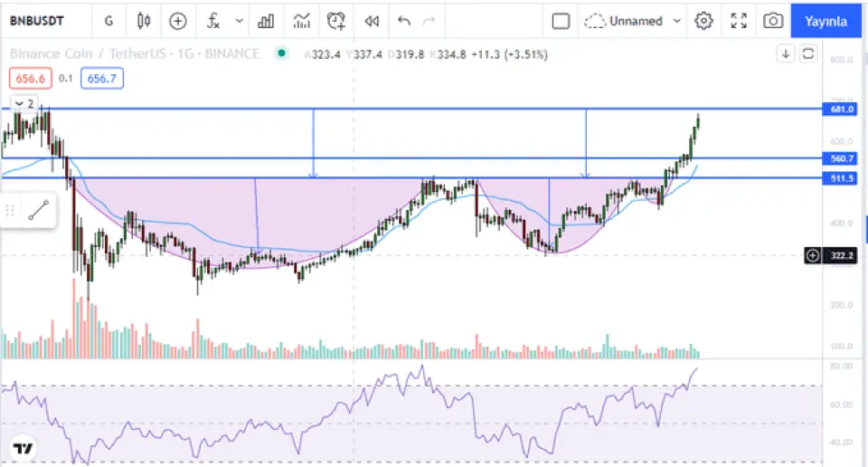
Task: Click the blue Yayınla button
Action: pyautogui.click(x=826, y=21)
